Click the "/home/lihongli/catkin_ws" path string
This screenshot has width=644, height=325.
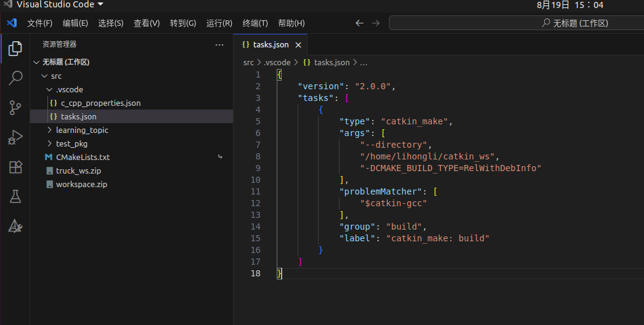(x=428, y=156)
